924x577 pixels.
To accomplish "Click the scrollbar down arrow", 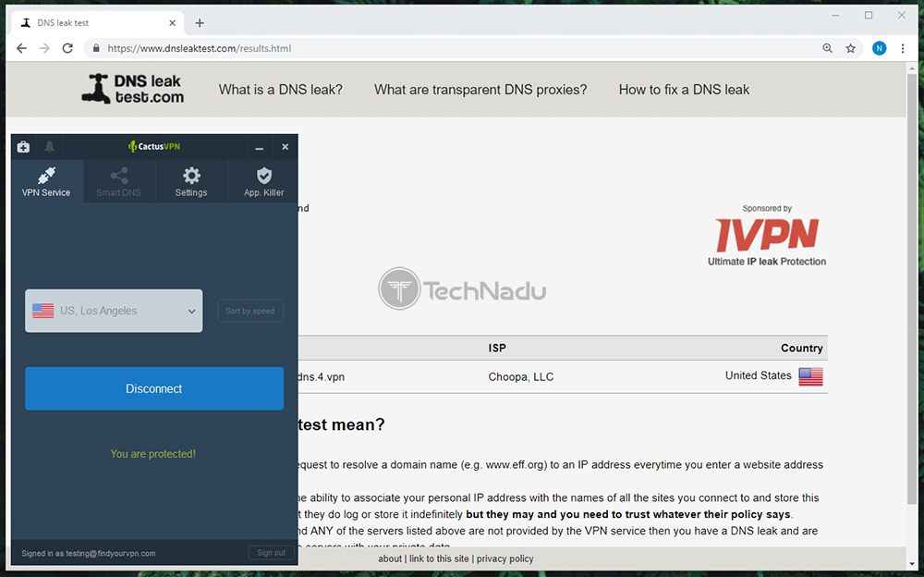I will (912, 563).
